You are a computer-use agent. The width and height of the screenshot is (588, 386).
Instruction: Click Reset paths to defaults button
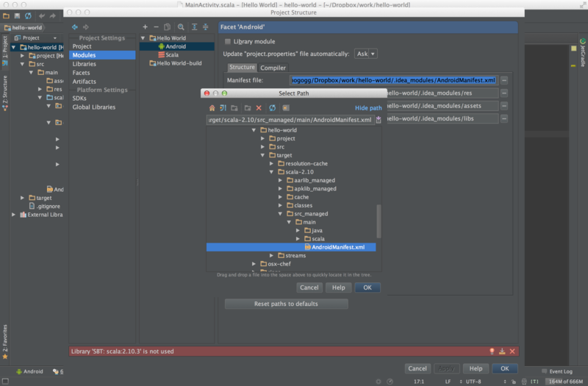(x=286, y=304)
